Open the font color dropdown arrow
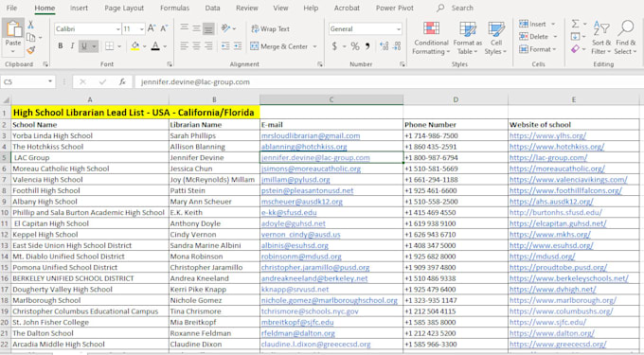This screenshot has height=355, width=644. (165, 46)
